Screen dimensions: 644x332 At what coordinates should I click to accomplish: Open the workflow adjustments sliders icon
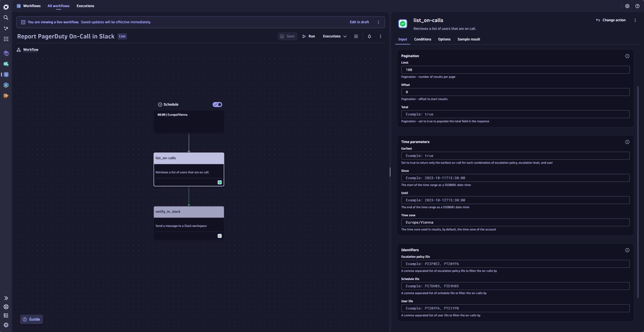pyautogui.click(x=356, y=36)
